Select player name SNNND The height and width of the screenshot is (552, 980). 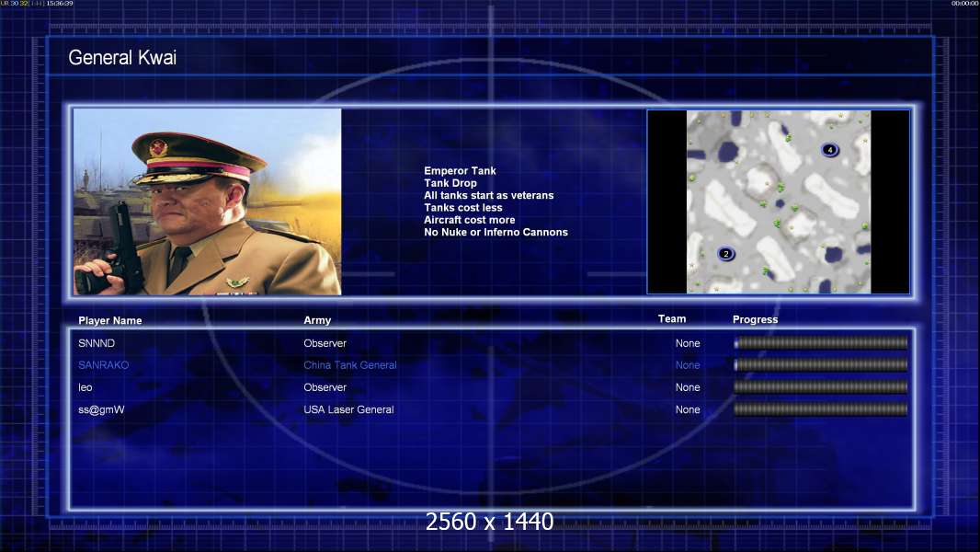97,343
